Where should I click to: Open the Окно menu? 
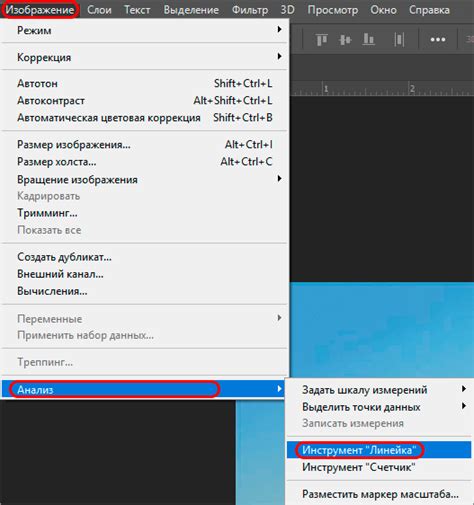[x=383, y=10]
